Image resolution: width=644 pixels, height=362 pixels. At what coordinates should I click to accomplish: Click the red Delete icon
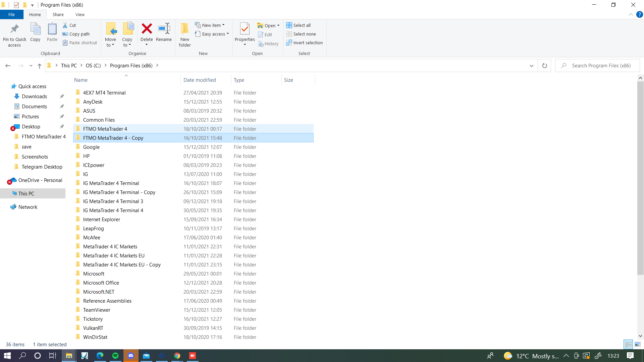[x=147, y=29]
